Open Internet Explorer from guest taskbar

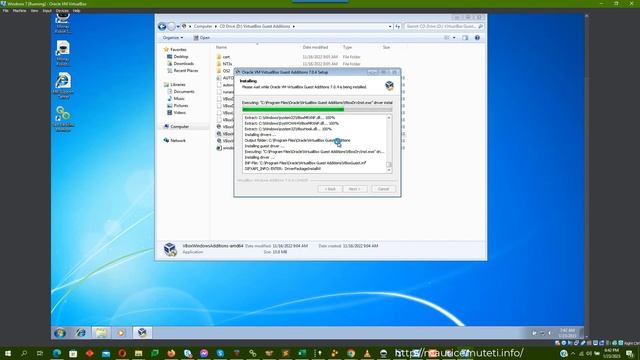click(x=81, y=333)
